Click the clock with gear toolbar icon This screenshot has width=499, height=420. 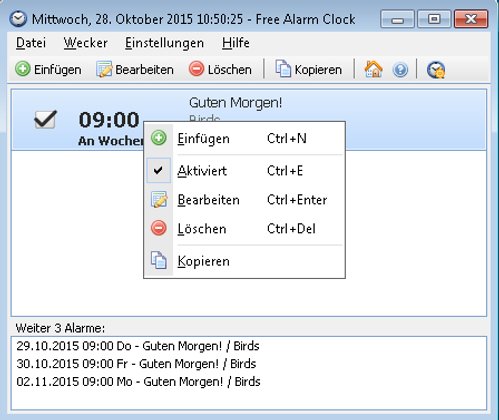point(436,70)
